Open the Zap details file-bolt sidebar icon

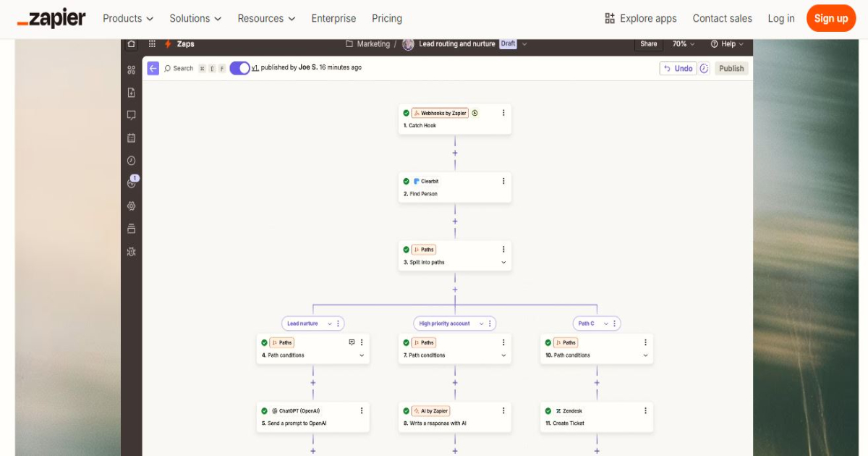pos(131,93)
